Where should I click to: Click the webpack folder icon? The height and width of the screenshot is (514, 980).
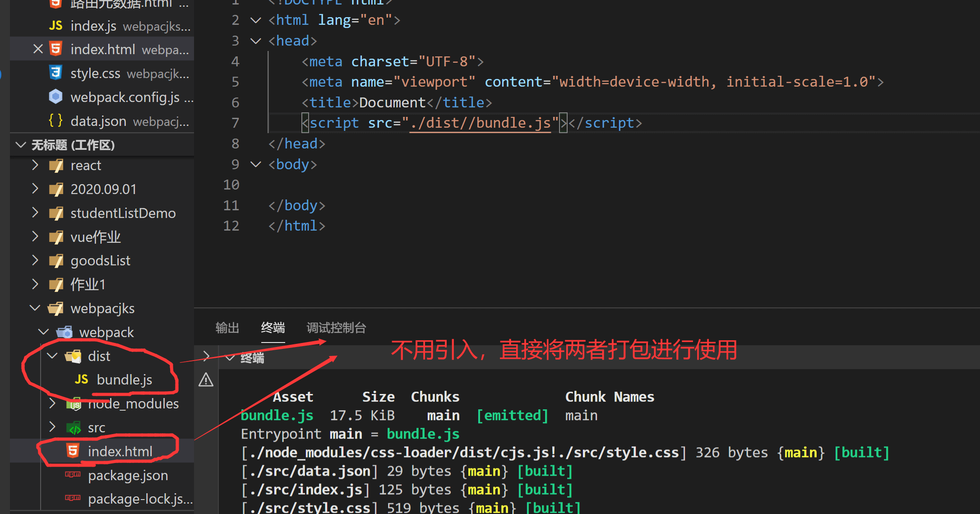coord(65,333)
